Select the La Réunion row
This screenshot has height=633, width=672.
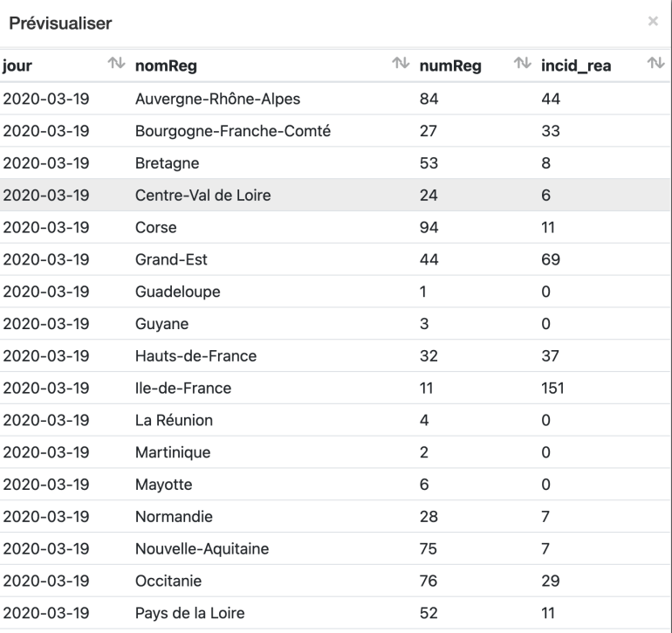(x=335, y=420)
